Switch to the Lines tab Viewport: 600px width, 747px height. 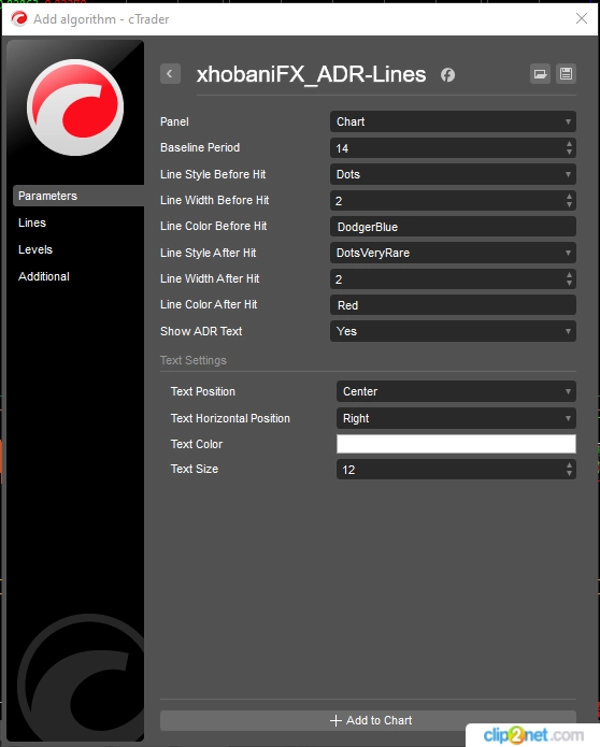click(32, 223)
